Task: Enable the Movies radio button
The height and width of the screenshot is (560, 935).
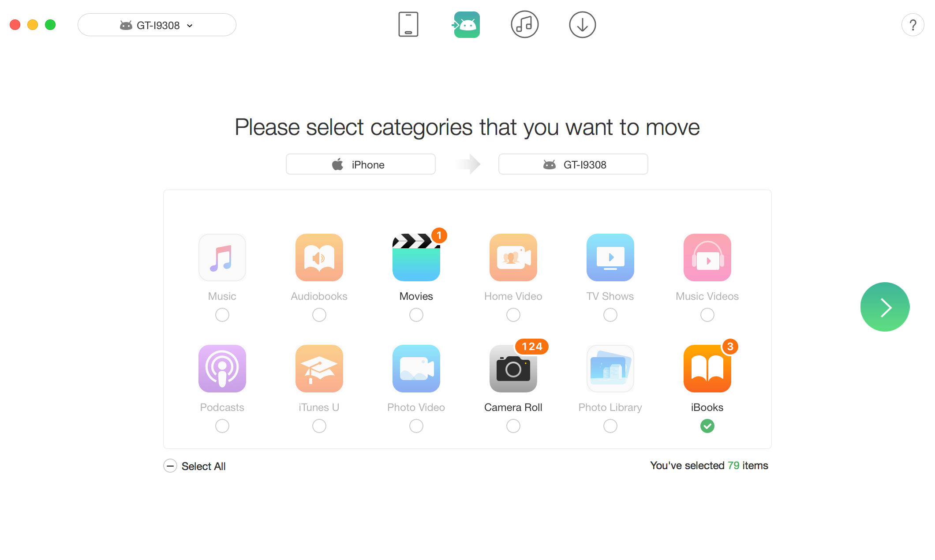Action: coord(415,315)
